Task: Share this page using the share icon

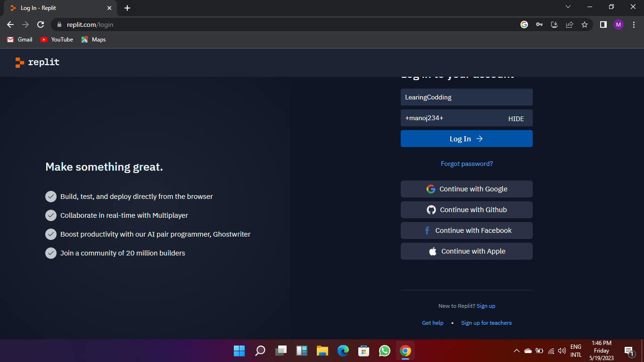Action: (570, 25)
